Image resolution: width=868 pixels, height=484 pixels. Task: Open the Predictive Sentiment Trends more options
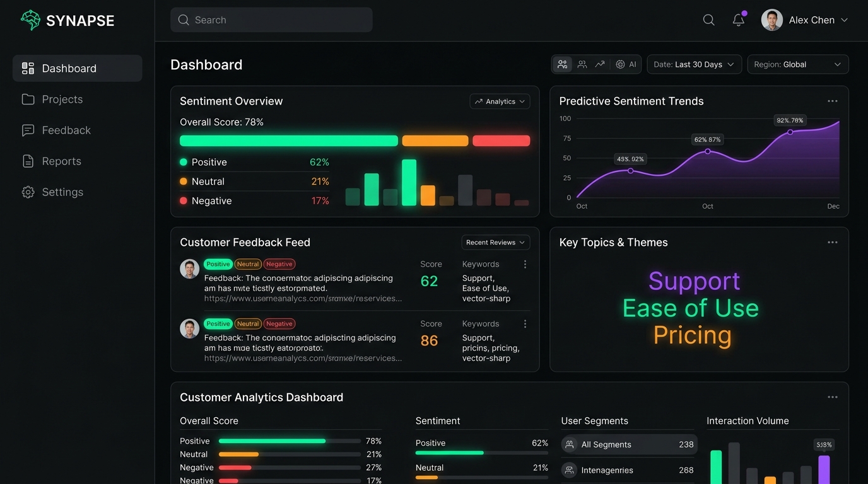click(833, 101)
